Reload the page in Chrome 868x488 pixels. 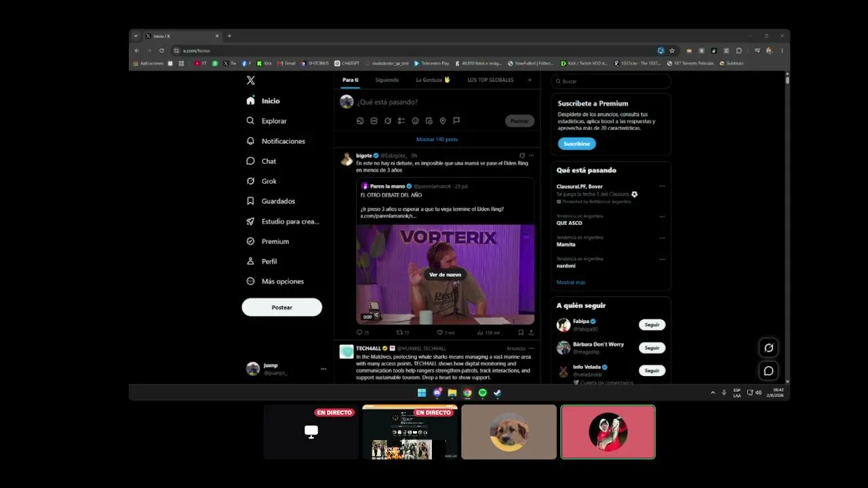coord(161,50)
